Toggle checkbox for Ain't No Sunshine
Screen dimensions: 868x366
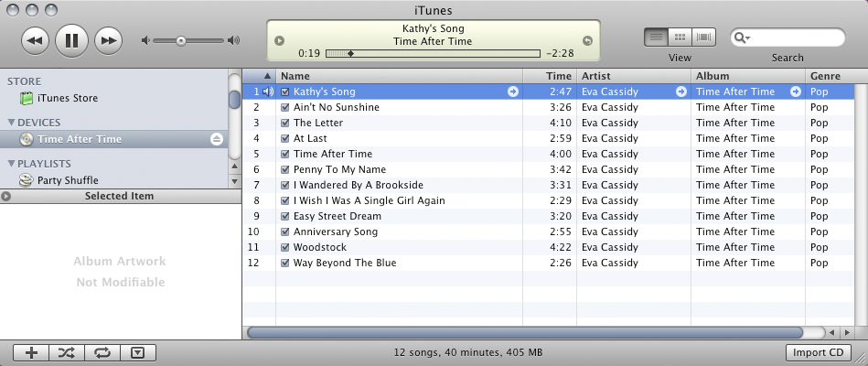tap(285, 107)
